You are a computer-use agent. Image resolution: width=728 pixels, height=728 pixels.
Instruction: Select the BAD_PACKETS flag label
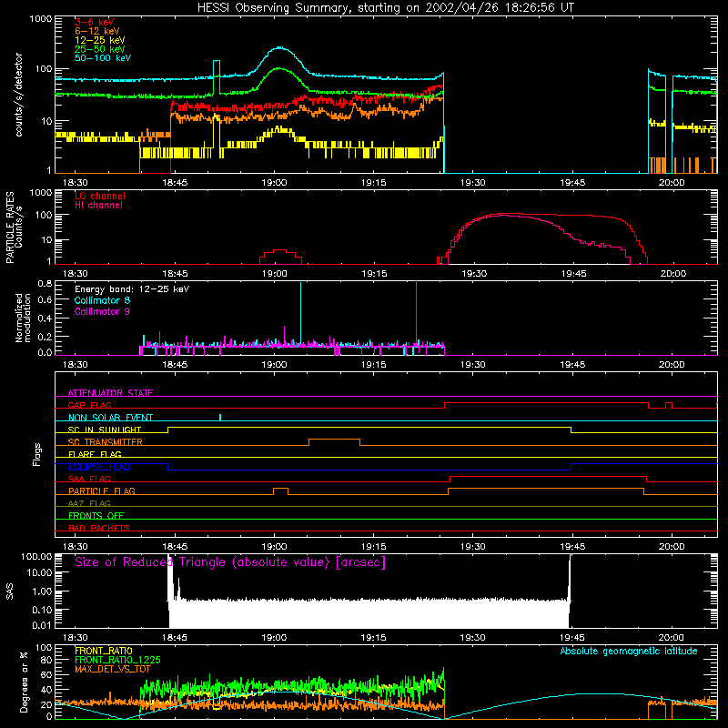coord(99,528)
